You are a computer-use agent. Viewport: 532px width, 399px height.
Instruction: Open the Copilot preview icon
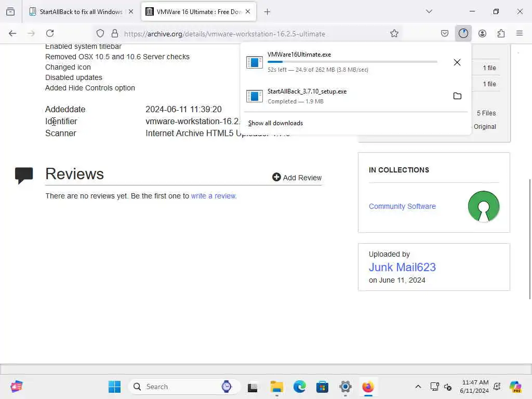515,387
